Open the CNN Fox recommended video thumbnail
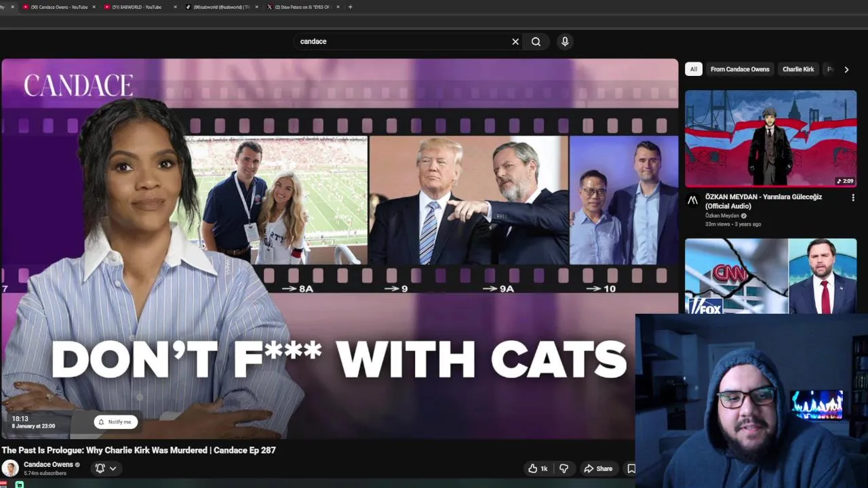This screenshot has height=488, width=868. pos(770,276)
